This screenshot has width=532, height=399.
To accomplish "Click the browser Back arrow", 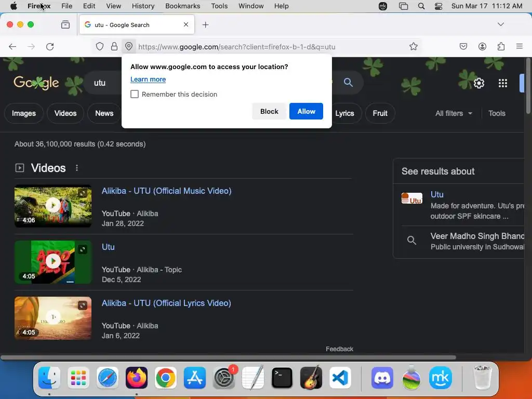I will point(12,46).
